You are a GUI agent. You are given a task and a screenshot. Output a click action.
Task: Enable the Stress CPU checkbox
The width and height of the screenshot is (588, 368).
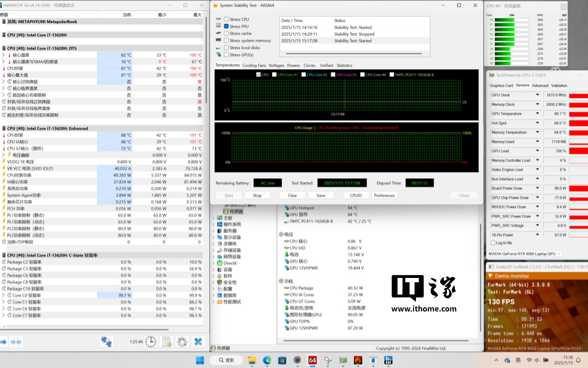[x=226, y=19]
